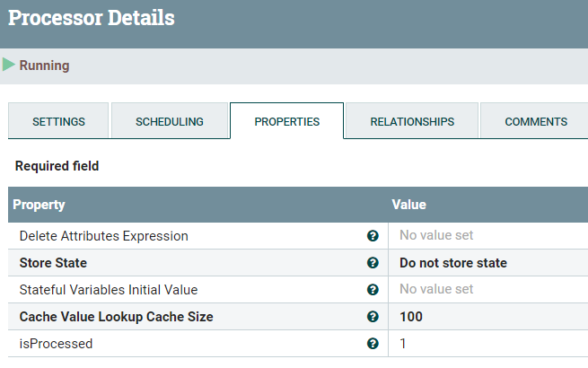Select the Store State property name

(x=53, y=263)
